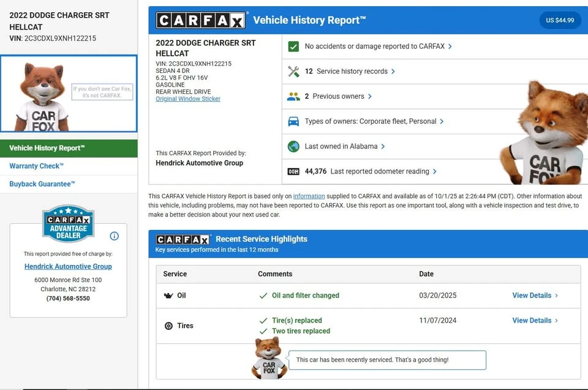Click 6.2L V8 F OHV 16V engine text

point(182,78)
